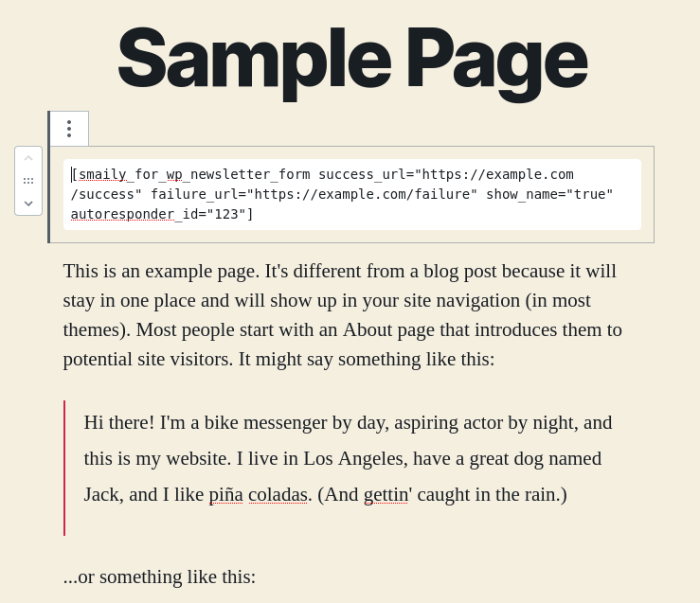Click the block drag handle dots

pos(28,181)
